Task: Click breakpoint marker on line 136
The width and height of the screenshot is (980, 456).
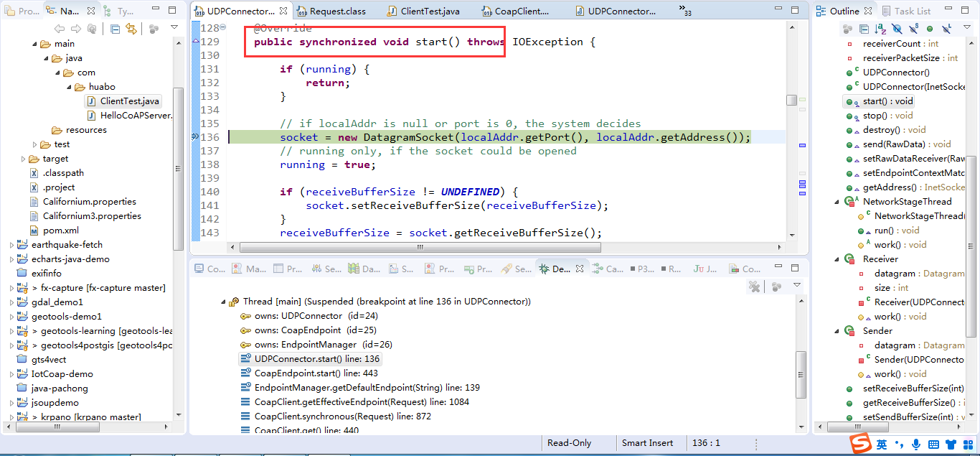Action: [x=195, y=136]
